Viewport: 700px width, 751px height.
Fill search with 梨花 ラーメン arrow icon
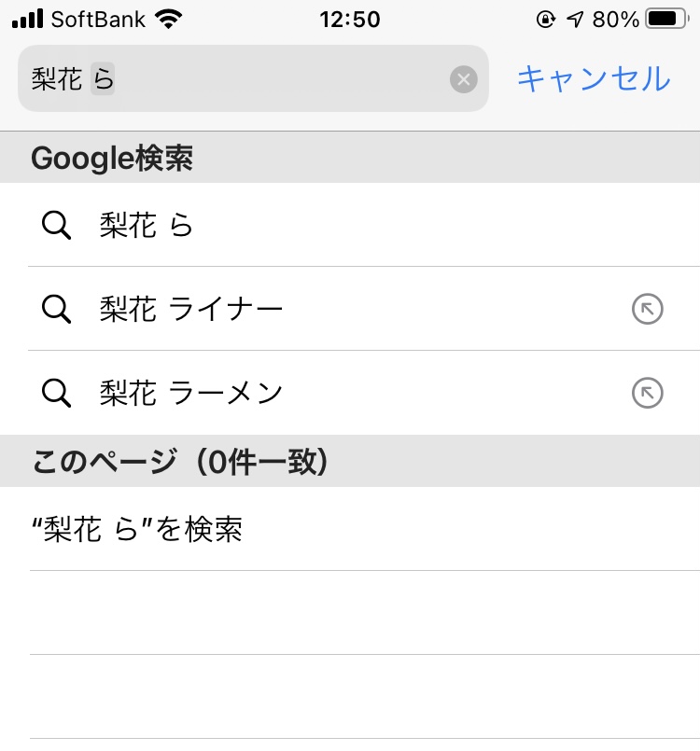[647, 393]
